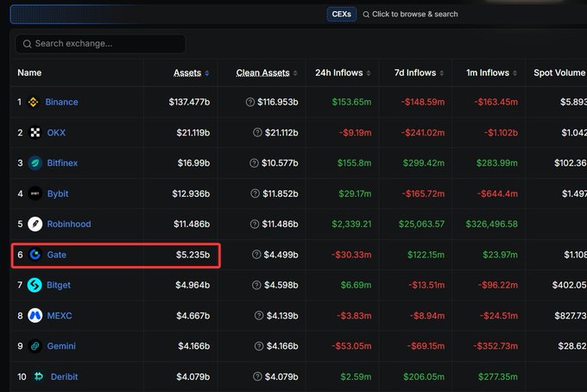587x392 pixels.
Task: Click help icon beside Binance clean assets $116.953b
Action: [250, 102]
